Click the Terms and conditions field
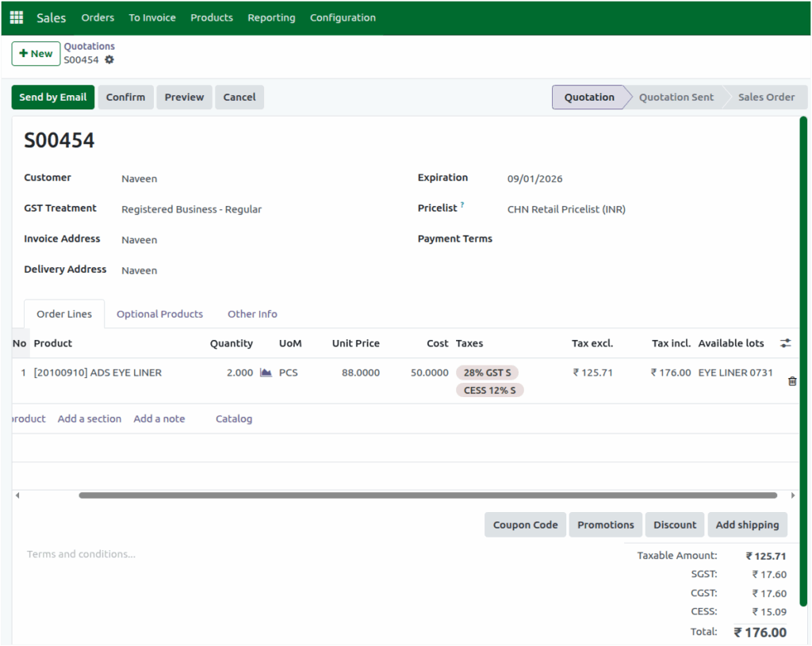Image resolution: width=812 pixels, height=646 pixels. (x=81, y=554)
